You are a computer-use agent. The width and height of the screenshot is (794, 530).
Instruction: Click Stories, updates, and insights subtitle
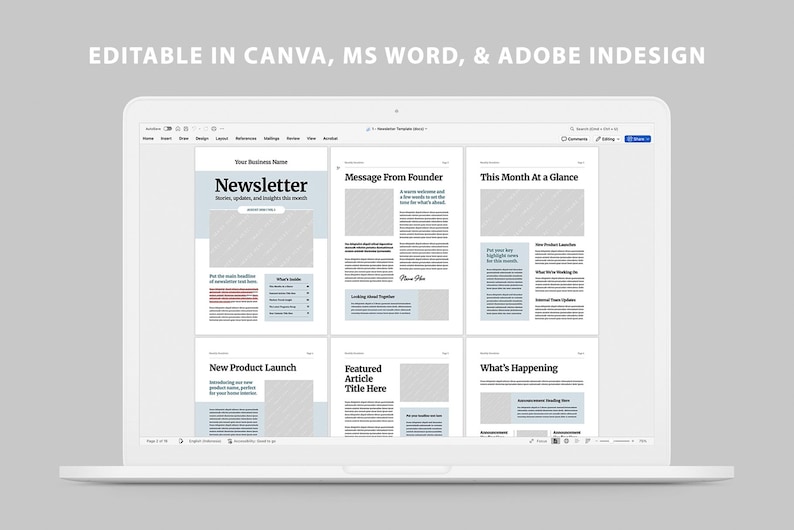click(261, 198)
